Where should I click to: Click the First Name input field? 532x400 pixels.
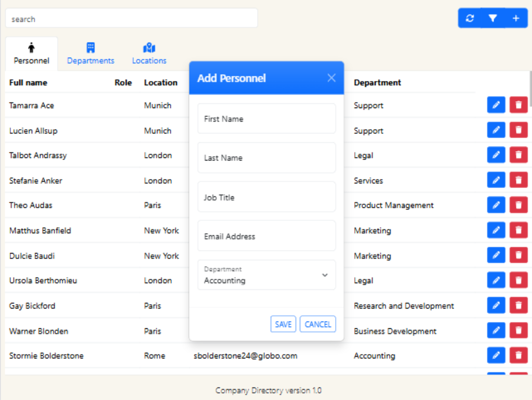267,118
